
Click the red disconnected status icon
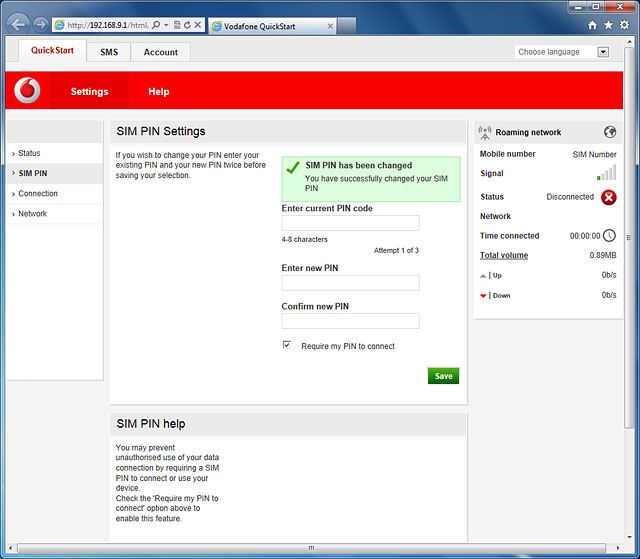pyautogui.click(x=608, y=197)
